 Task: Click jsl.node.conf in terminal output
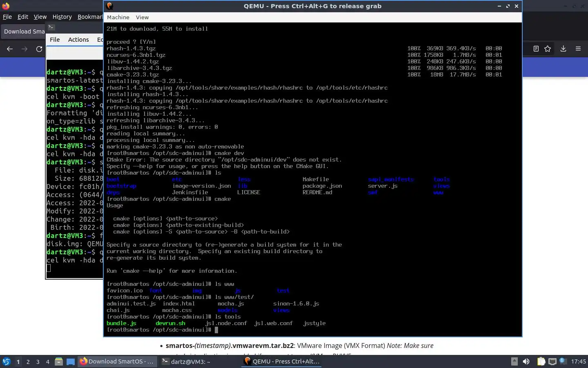226,323
